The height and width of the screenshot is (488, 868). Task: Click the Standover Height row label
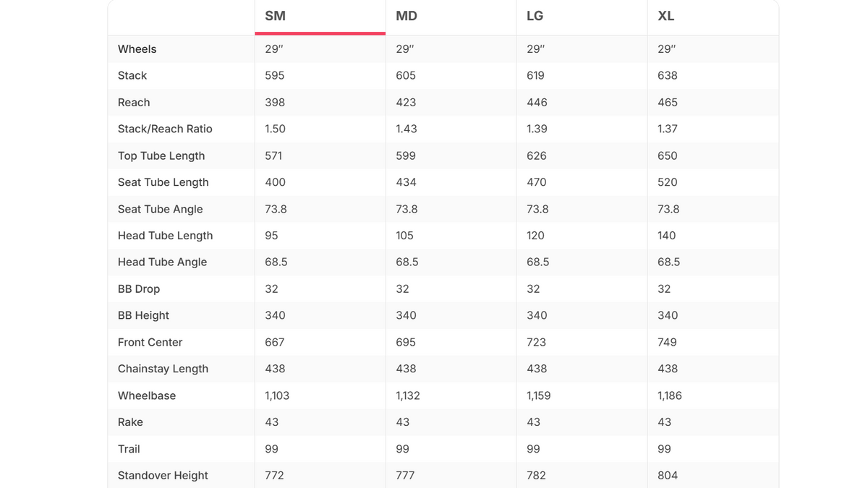163,476
